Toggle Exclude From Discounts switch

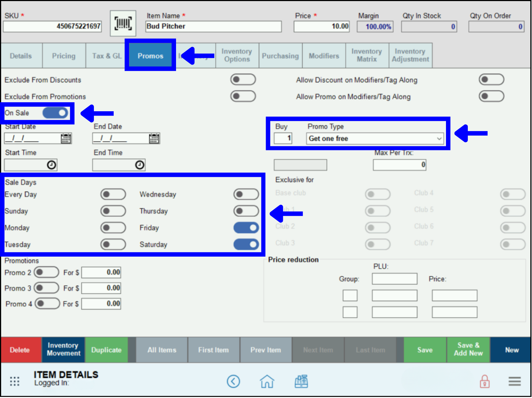tap(243, 80)
